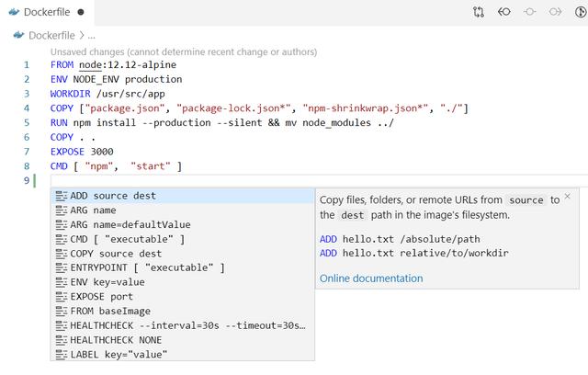Pick the HEALTHCHECK NONE suggestion

coord(122,339)
